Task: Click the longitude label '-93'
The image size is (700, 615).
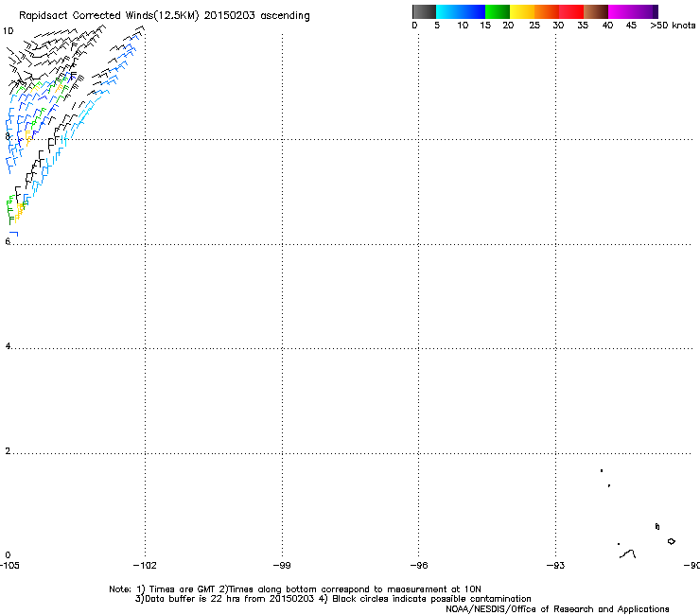Action: click(x=556, y=566)
